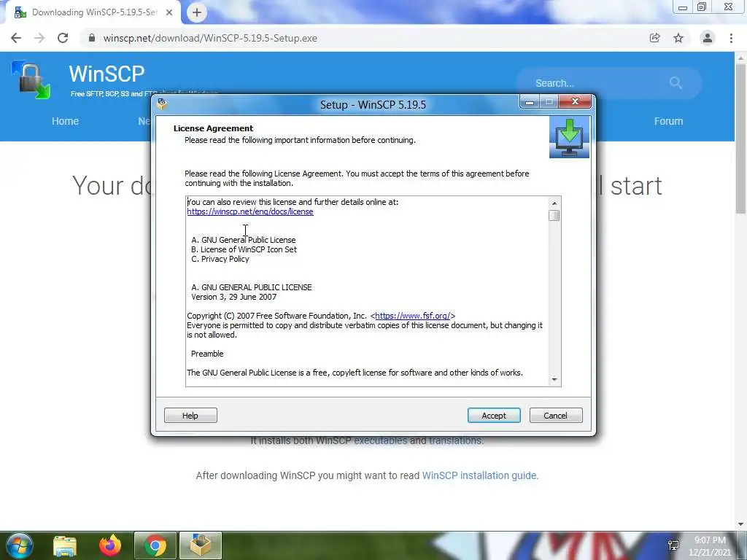
Task: Open Help in the setup dialog
Action: coord(190,415)
